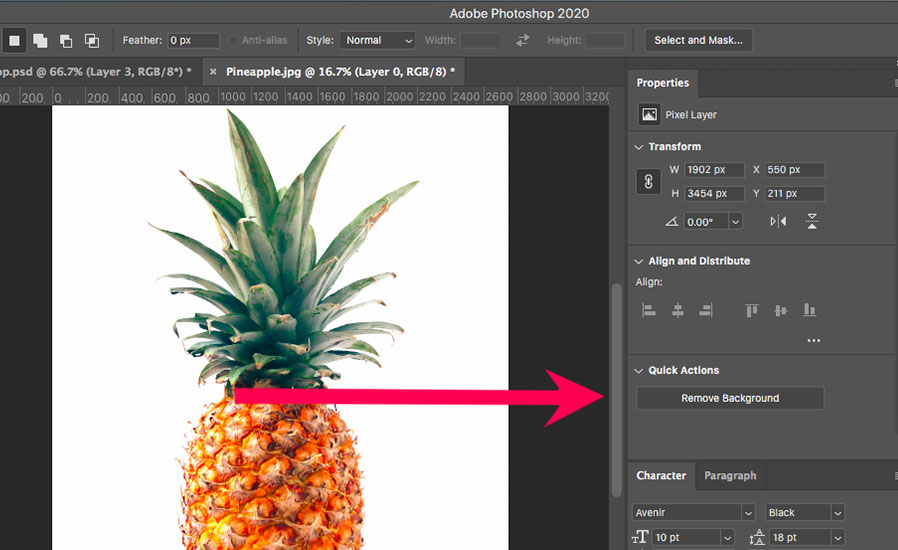Select the Character panel tab
The width and height of the screenshot is (898, 550).
661,476
